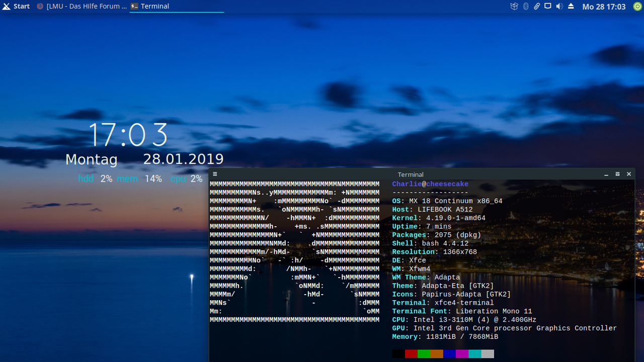Click the conky weekday 'Montag'

point(92,160)
